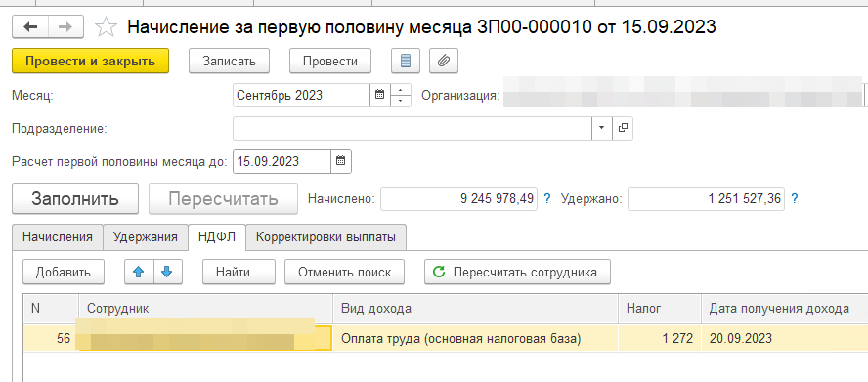Screen dimensions: 868x382
Task: Move row up with blue arrow
Action: coord(139,272)
